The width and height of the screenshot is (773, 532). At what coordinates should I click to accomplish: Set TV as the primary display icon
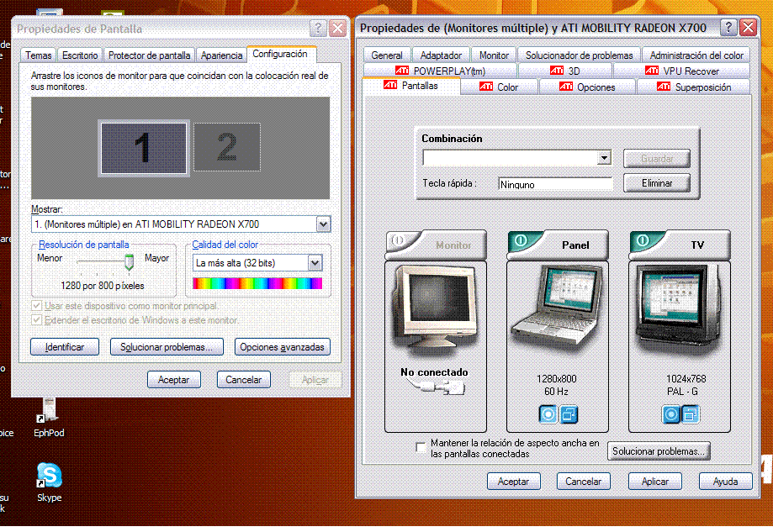(x=671, y=414)
